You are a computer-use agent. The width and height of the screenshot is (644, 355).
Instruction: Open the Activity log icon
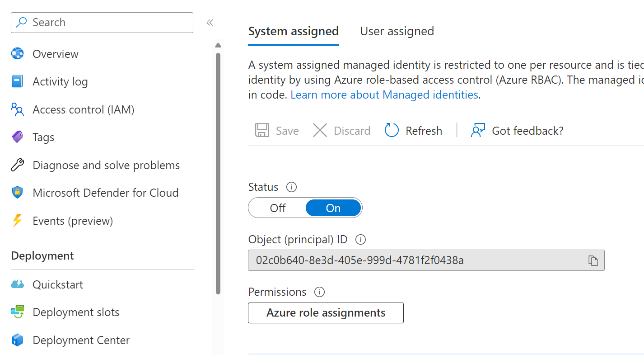(x=17, y=81)
